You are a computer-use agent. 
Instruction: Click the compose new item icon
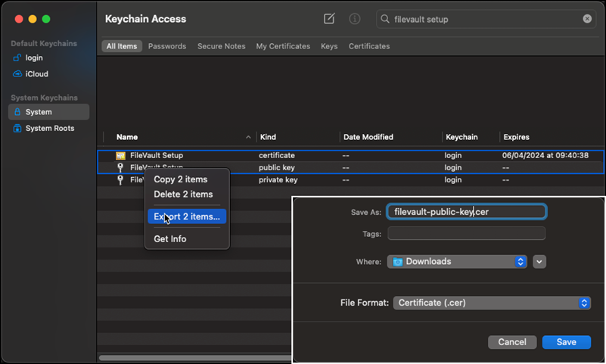click(x=329, y=19)
